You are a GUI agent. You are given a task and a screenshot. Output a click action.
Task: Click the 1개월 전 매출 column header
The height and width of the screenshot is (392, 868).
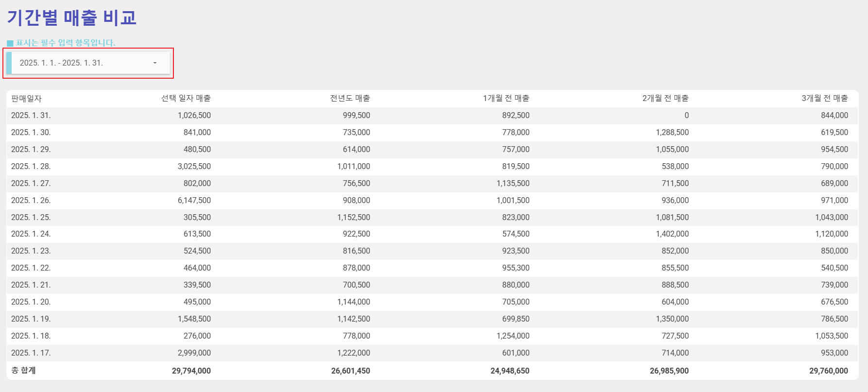[506, 99]
